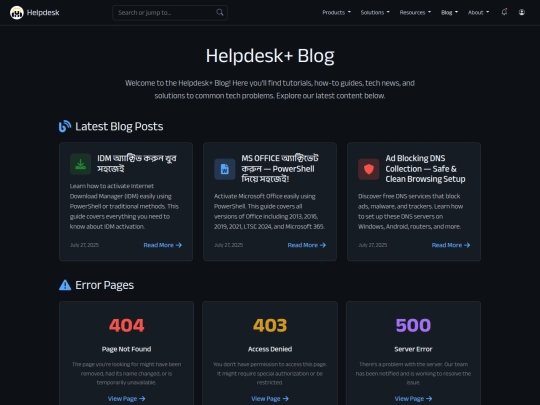Click the IDM blog post title
The height and width of the screenshot is (405, 540).
click(x=137, y=164)
